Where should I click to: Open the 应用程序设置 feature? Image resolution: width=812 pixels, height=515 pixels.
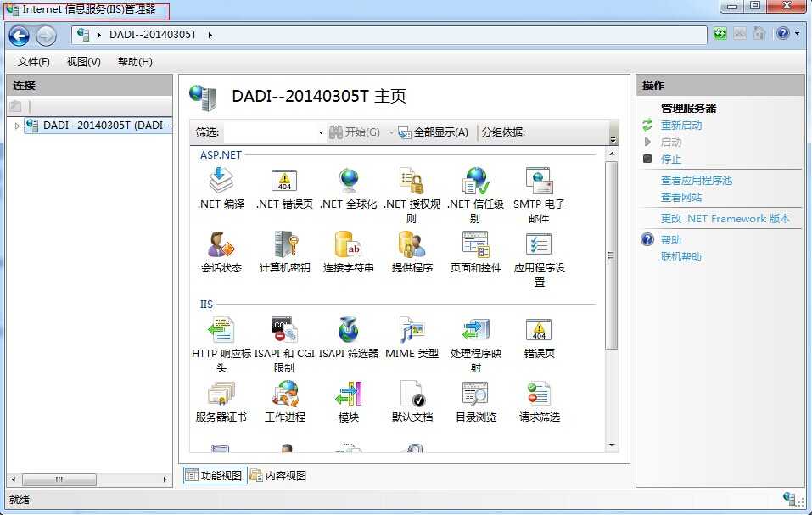click(x=539, y=260)
